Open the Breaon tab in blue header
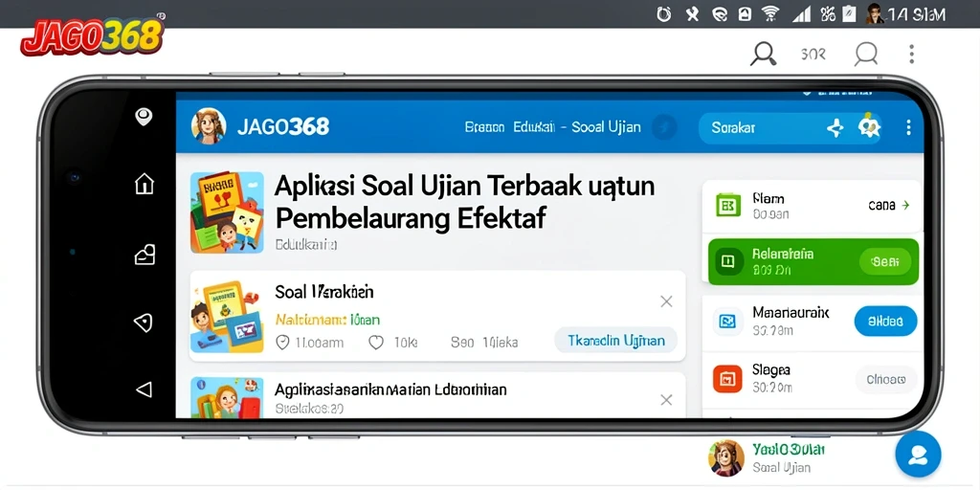Image resolution: width=980 pixels, height=490 pixels. (484, 127)
